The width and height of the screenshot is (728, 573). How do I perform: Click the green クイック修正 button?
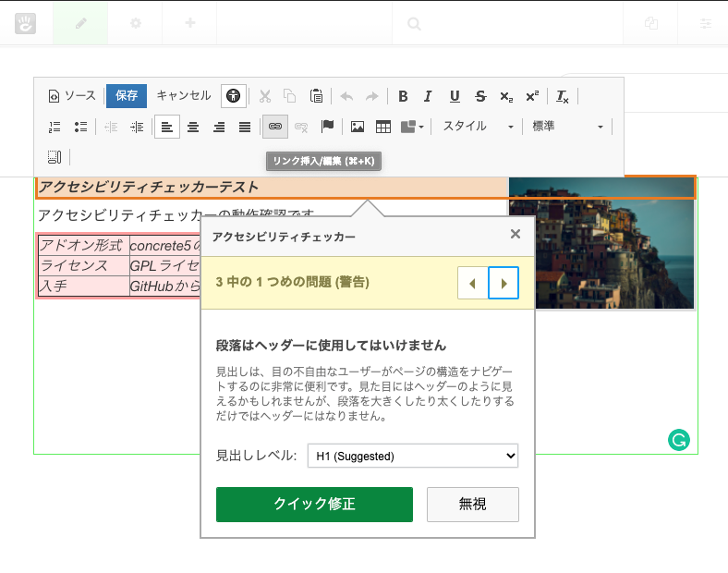pyautogui.click(x=314, y=505)
